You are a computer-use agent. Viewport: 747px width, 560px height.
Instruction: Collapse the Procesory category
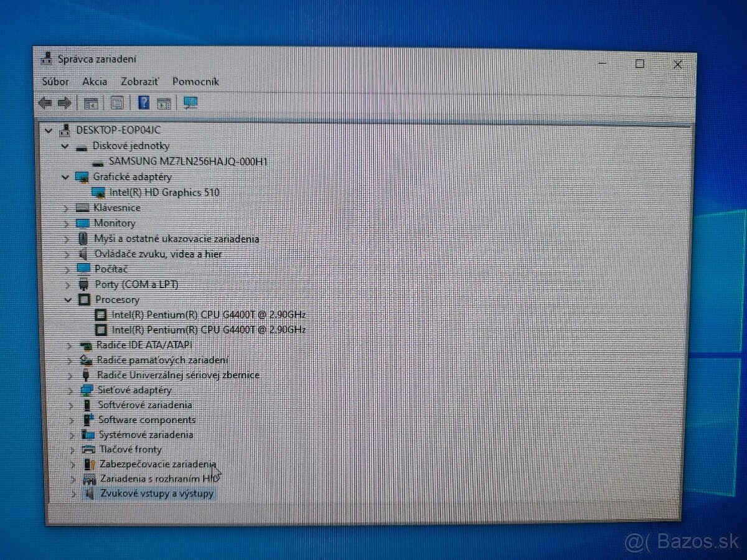[67, 299]
